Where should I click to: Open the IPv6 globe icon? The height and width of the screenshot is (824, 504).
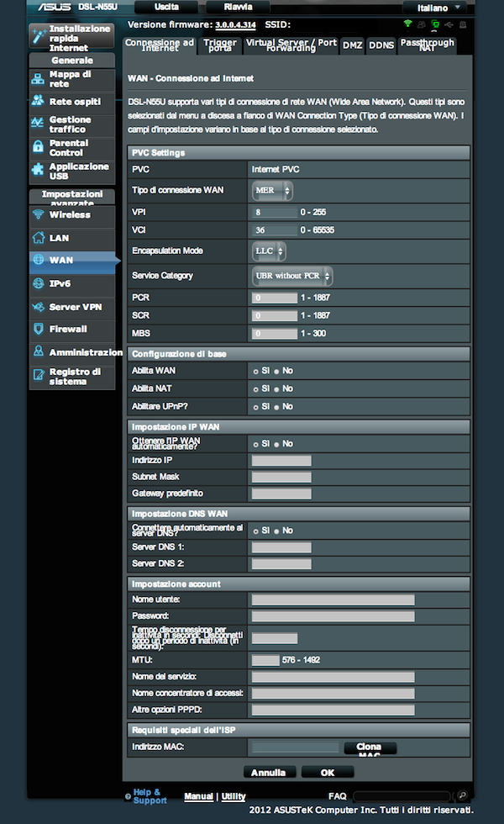(x=39, y=284)
